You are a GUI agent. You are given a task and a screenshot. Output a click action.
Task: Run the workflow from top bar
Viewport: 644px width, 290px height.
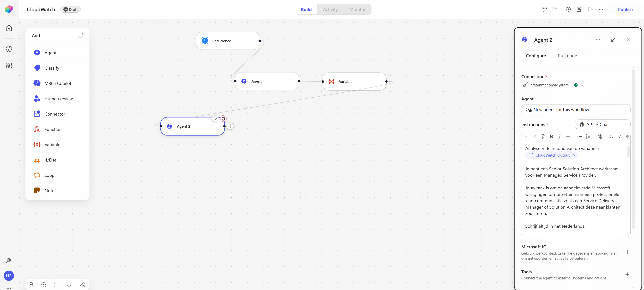click(590, 10)
